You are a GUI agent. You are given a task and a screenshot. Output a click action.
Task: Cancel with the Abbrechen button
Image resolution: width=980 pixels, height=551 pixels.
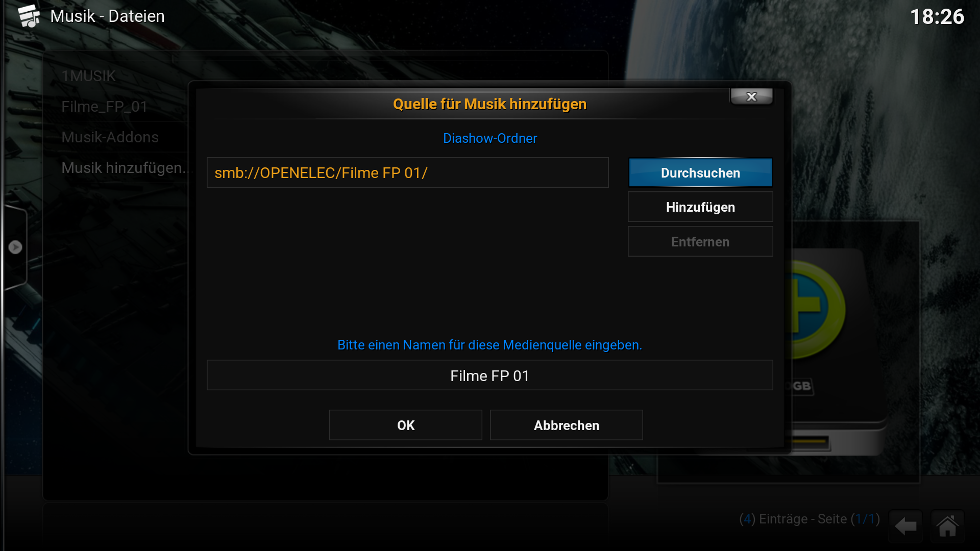pyautogui.click(x=567, y=425)
